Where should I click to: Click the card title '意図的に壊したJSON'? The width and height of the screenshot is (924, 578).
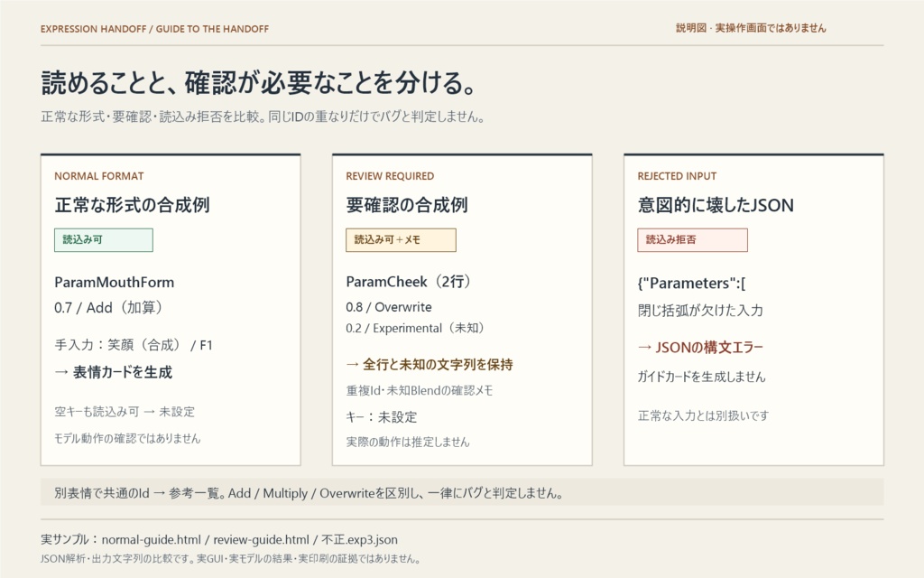coord(716,205)
